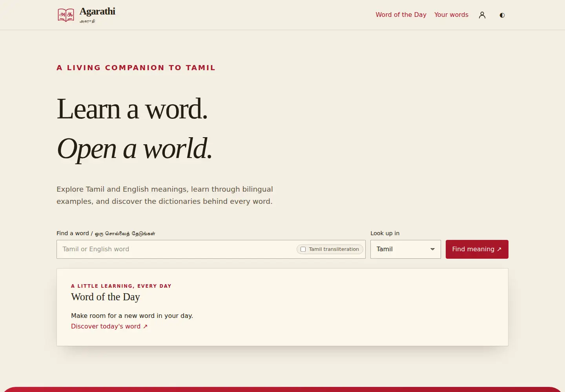Image resolution: width=565 pixels, height=392 pixels.
Task: Click the 'A LIVING COMPANION TO TAMIL' tagline
Action: 136,68
